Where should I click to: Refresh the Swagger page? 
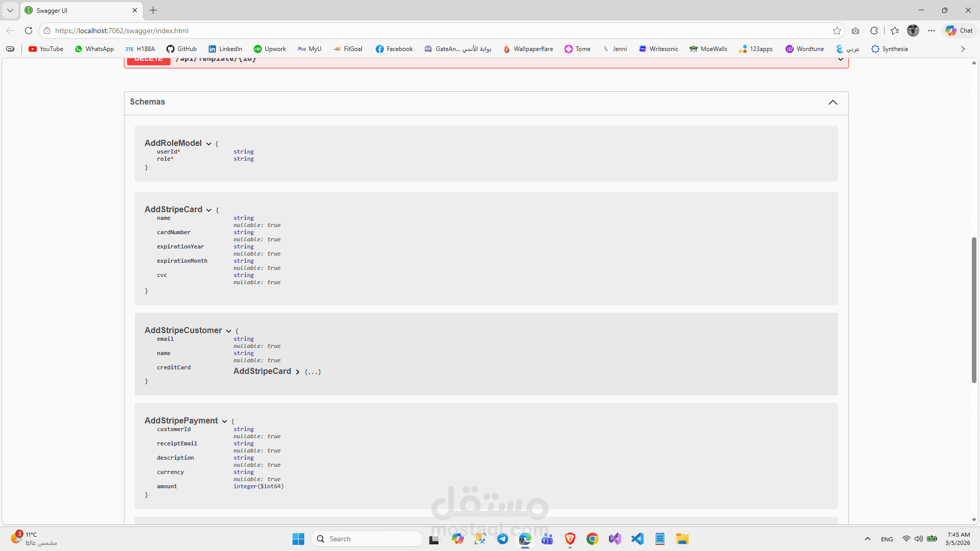(x=29, y=31)
